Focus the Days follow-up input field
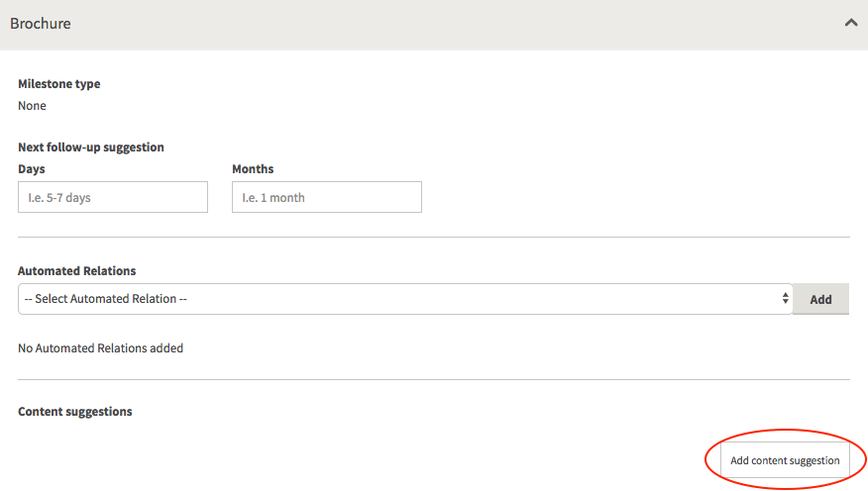The image size is (868, 491). [113, 197]
